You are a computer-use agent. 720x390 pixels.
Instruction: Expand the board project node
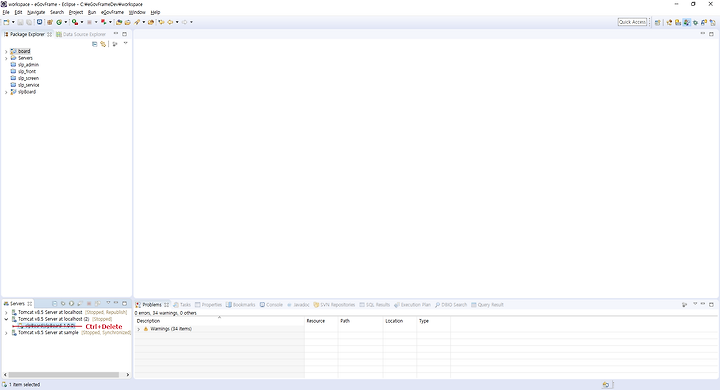(x=6, y=51)
